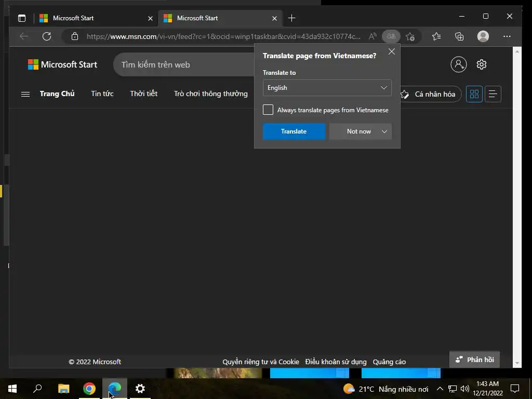Refresh the page with reload icon

[x=47, y=36]
